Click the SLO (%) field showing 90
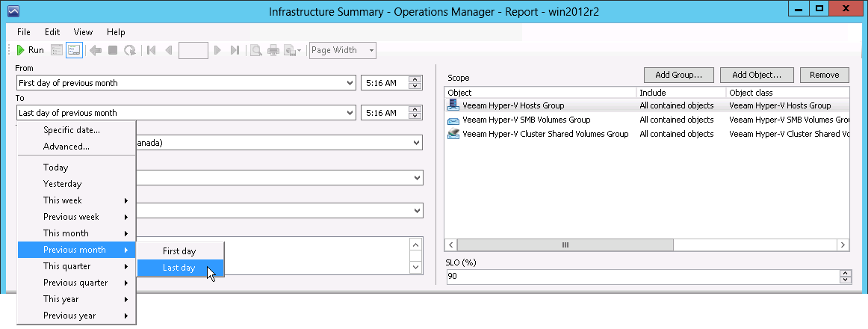Screen dimensions: 868x329 pos(642,277)
